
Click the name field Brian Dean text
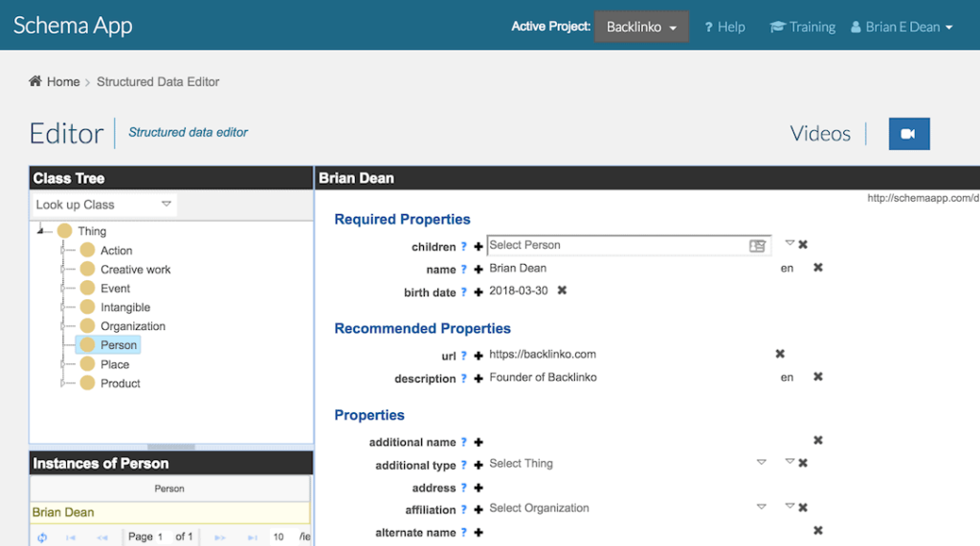[x=518, y=268]
